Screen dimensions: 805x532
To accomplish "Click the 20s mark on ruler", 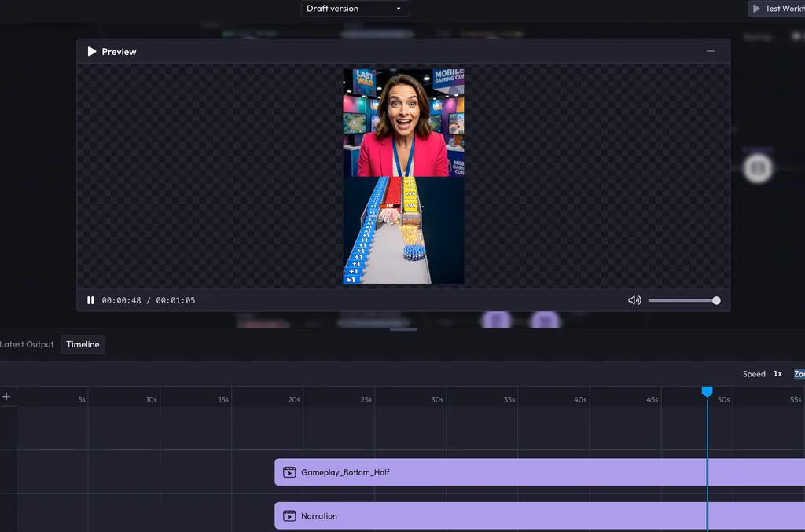I will [294, 400].
